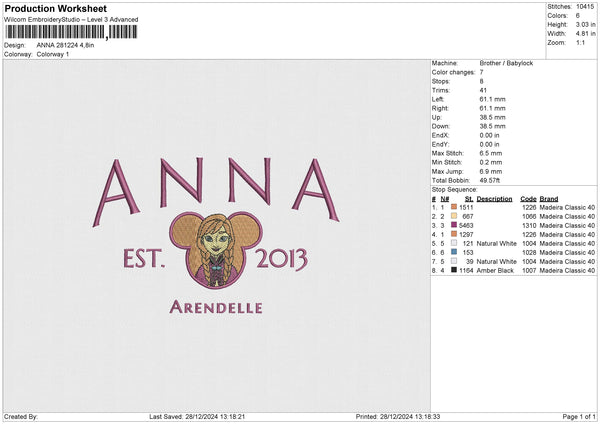Click the 'Last Saved: 28/12/2024 13:18:21' footer text
This screenshot has height=424, width=600.
click(x=197, y=417)
